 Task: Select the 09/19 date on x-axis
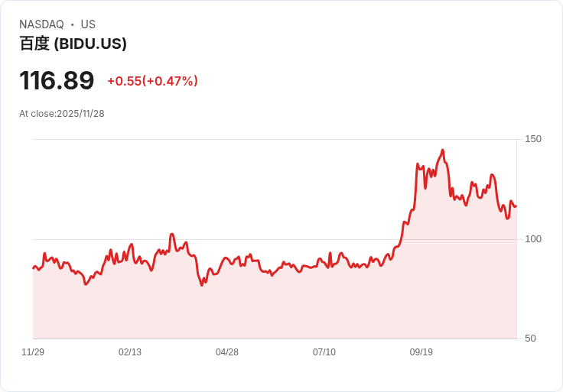[421, 352]
